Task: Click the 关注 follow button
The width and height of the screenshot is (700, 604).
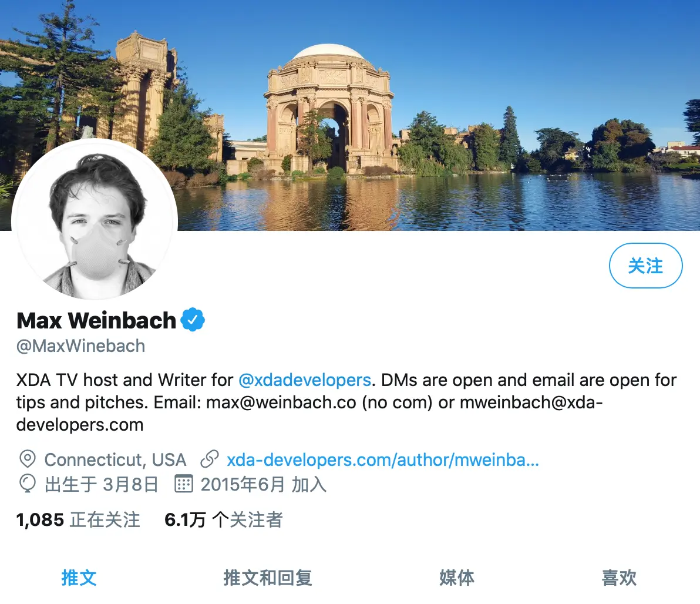Action: point(645,266)
